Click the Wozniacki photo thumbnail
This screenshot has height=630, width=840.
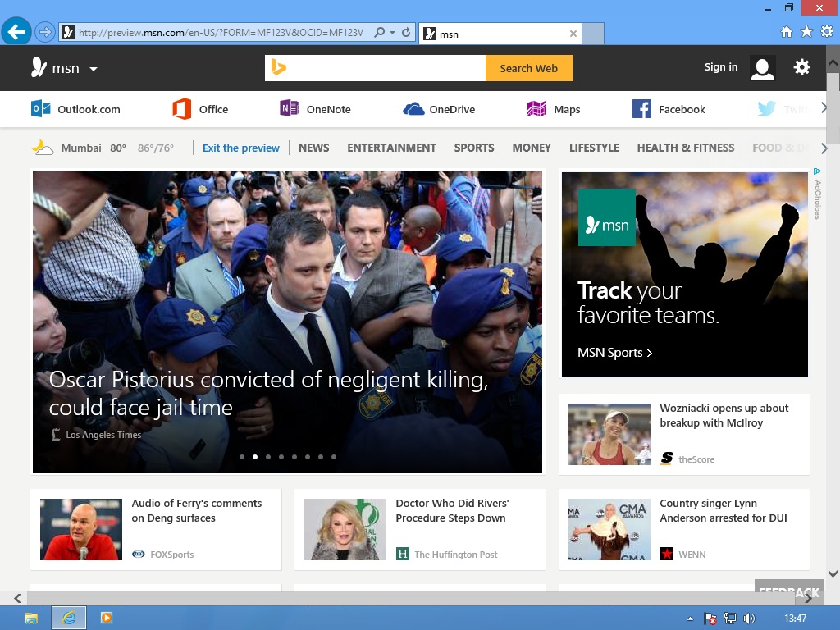click(x=609, y=434)
